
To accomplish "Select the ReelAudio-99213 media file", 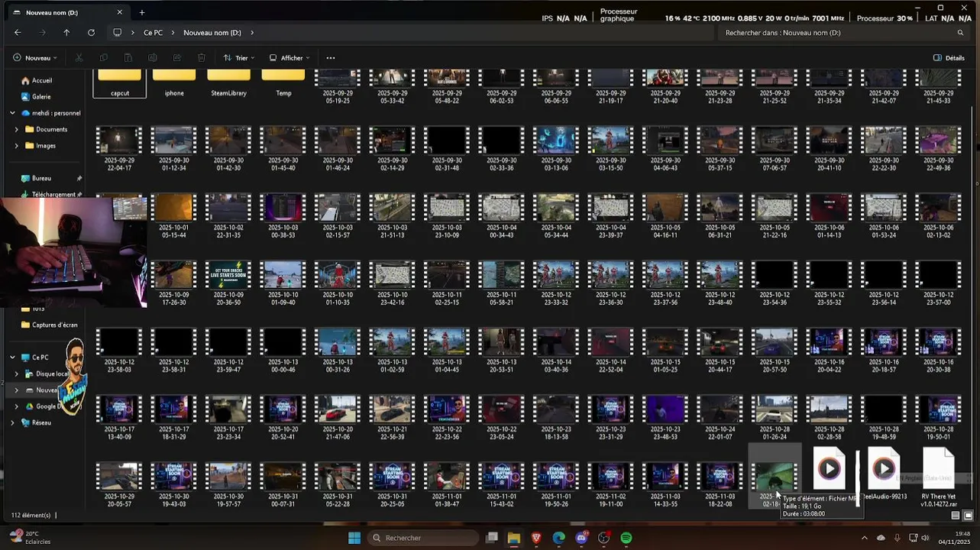I will [884, 474].
